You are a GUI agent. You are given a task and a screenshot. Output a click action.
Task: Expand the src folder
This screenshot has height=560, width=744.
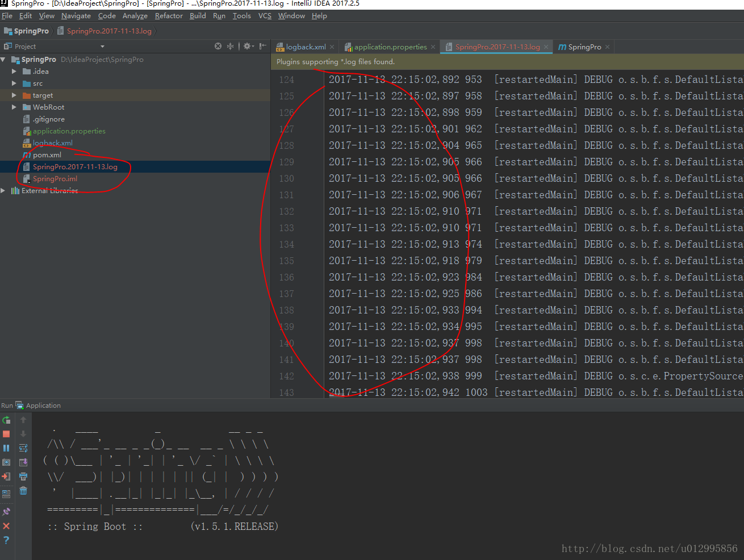click(x=14, y=83)
